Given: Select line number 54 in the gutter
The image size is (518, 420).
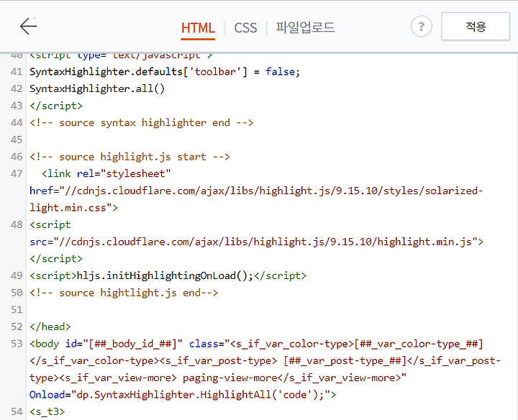Looking at the screenshot, I should click(17, 411).
